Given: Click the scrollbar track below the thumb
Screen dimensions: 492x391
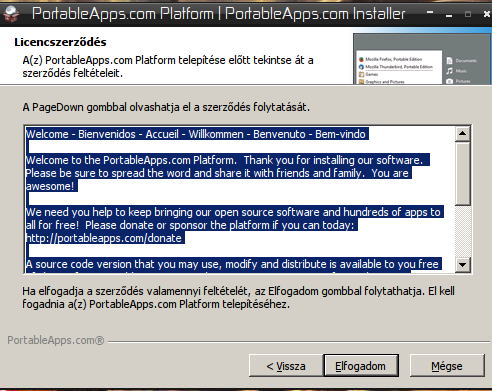Looking at the screenshot, I should click(x=462, y=232).
